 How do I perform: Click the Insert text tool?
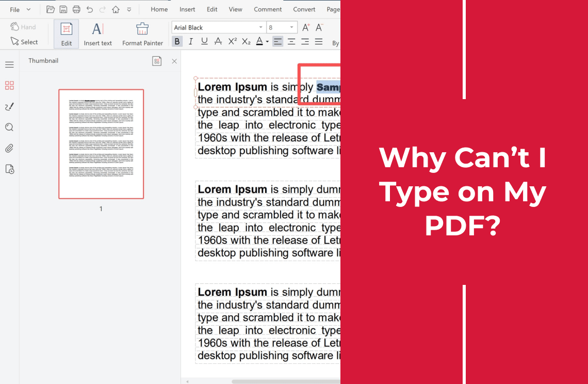[x=98, y=34]
